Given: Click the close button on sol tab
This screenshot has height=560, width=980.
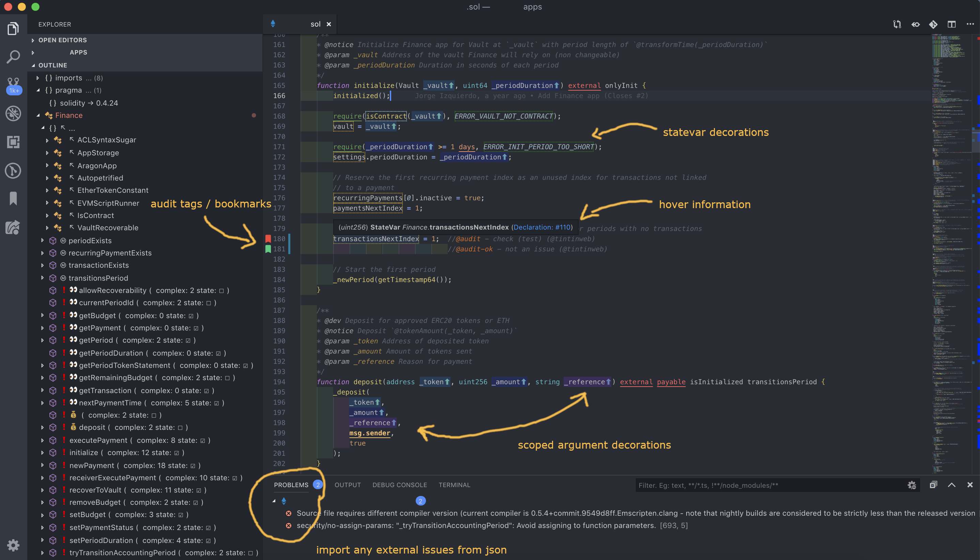Looking at the screenshot, I should (x=328, y=24).
